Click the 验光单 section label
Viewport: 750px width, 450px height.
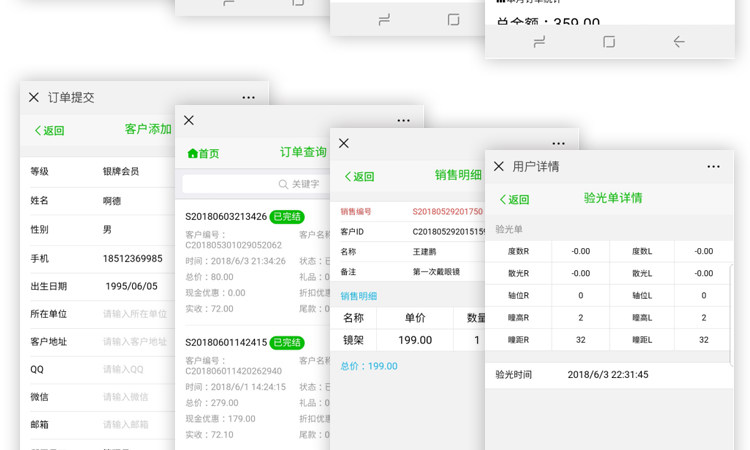point(508,229)
